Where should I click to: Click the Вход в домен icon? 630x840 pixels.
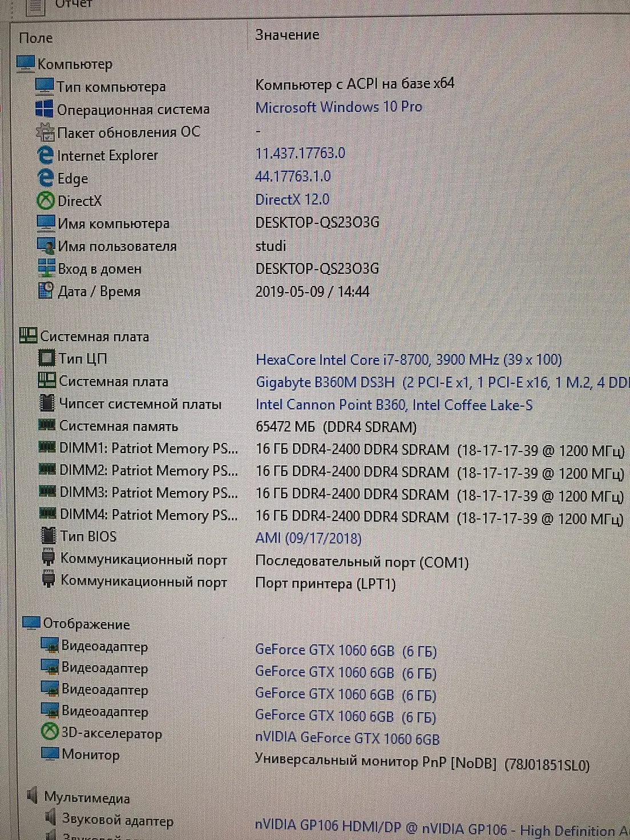tap(46, 268)
